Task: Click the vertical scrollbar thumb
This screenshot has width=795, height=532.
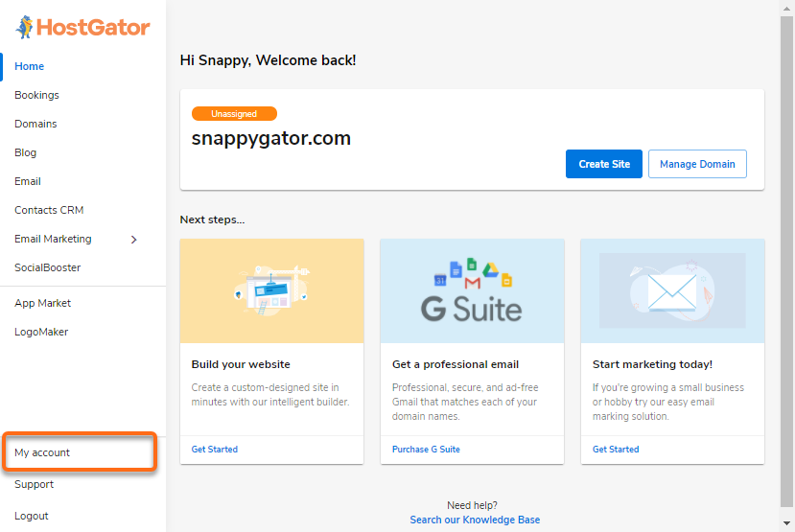Action: click(x=787, y=261)
